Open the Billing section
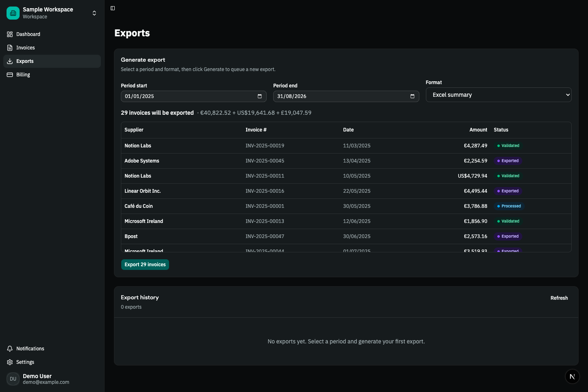The width and height of the screenshot is (588, 392). pos(52,75)
